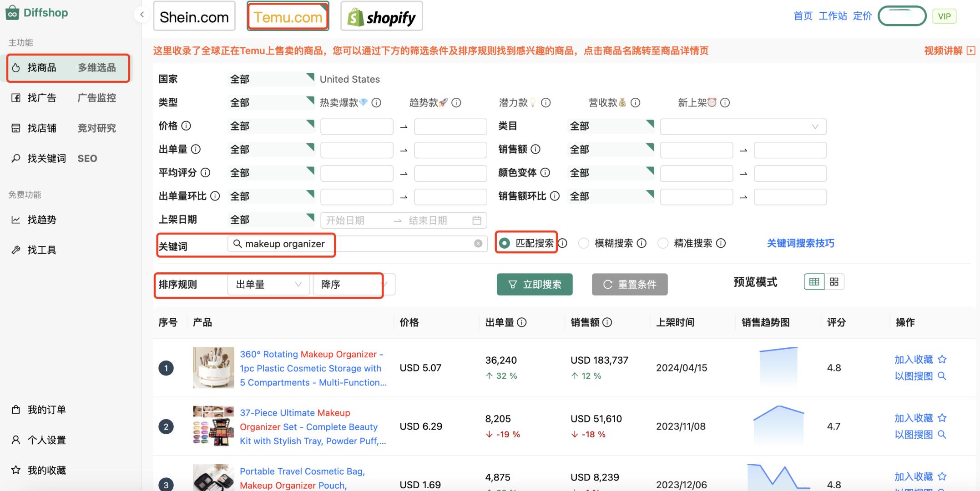Click image search magnifier for 37-Piece Ultimate Makeup set

[942, 435]
